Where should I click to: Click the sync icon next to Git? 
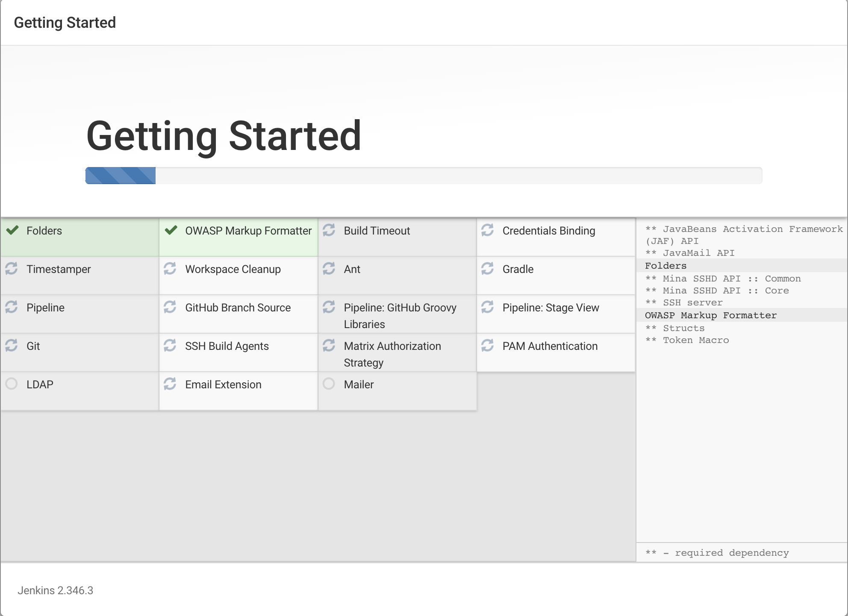12,346
